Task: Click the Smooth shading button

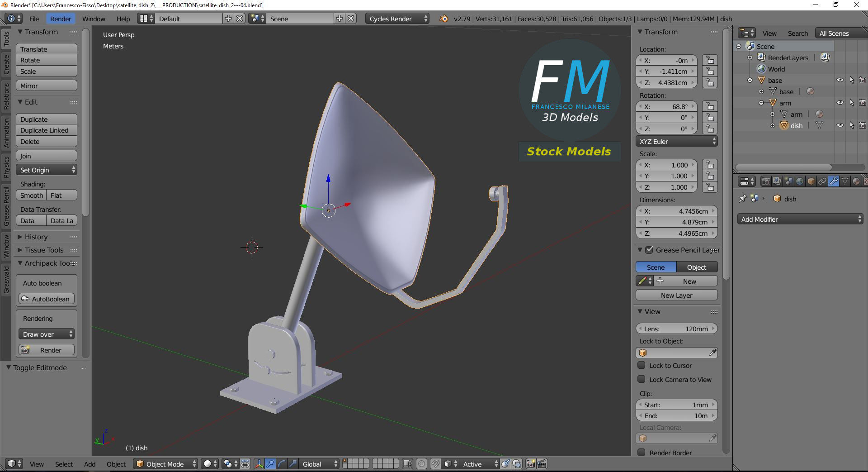Action: click(x=31, y=195)
